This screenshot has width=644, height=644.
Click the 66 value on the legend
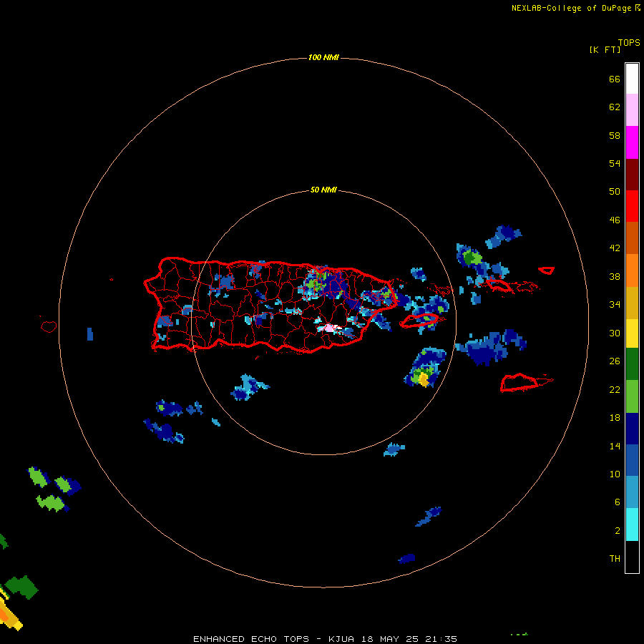pos(615,79)
